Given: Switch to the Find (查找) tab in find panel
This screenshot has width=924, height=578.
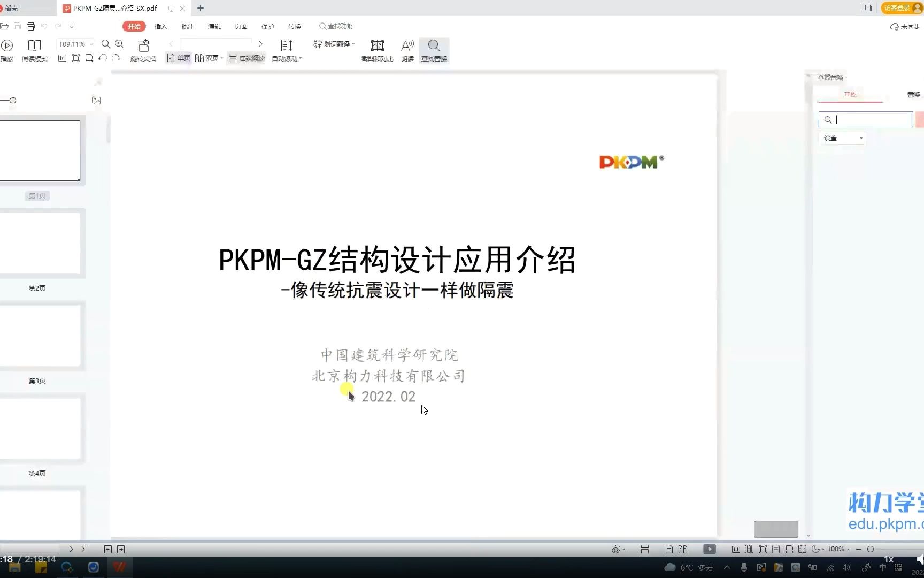Looking at the screenshot, I should pyautogui.click(x=850, y=95).
